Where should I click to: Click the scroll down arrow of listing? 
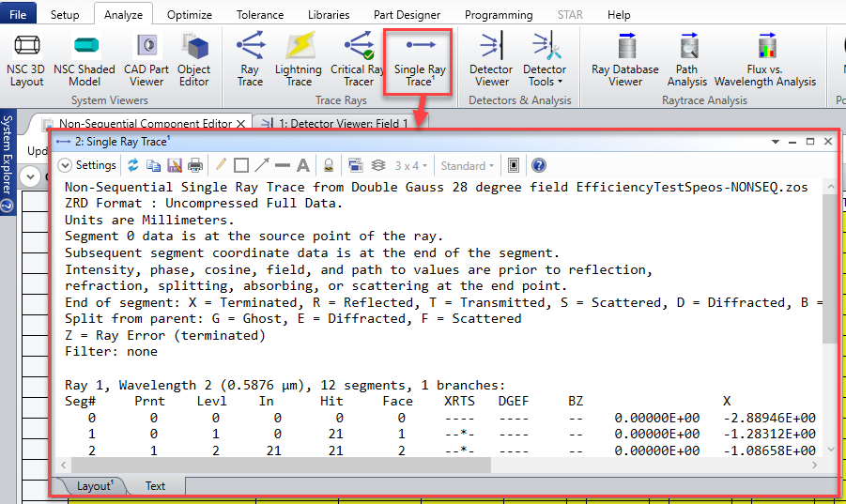coord(830,449)
